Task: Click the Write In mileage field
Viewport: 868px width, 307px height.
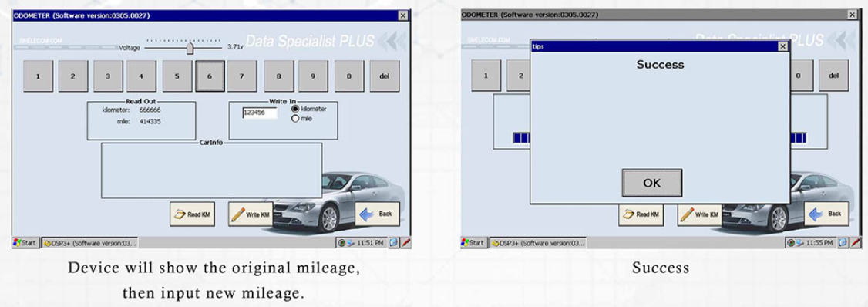Action: click(x=260, y=113)
